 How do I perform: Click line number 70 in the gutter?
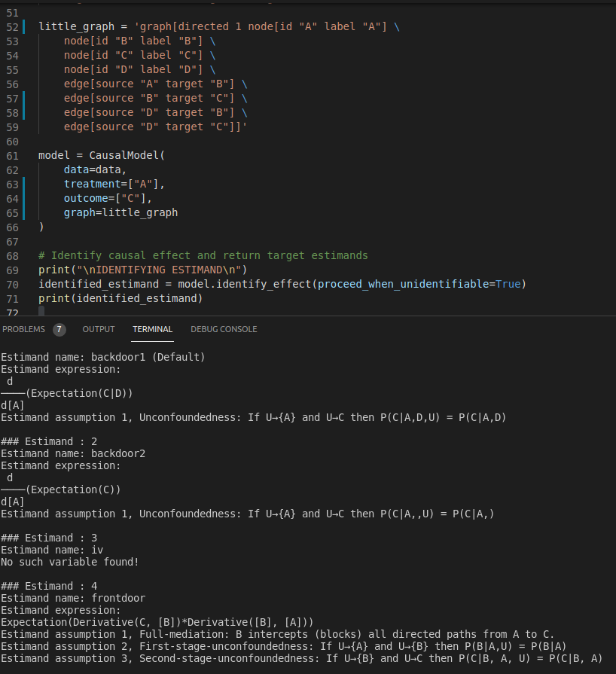pos(13,285)
